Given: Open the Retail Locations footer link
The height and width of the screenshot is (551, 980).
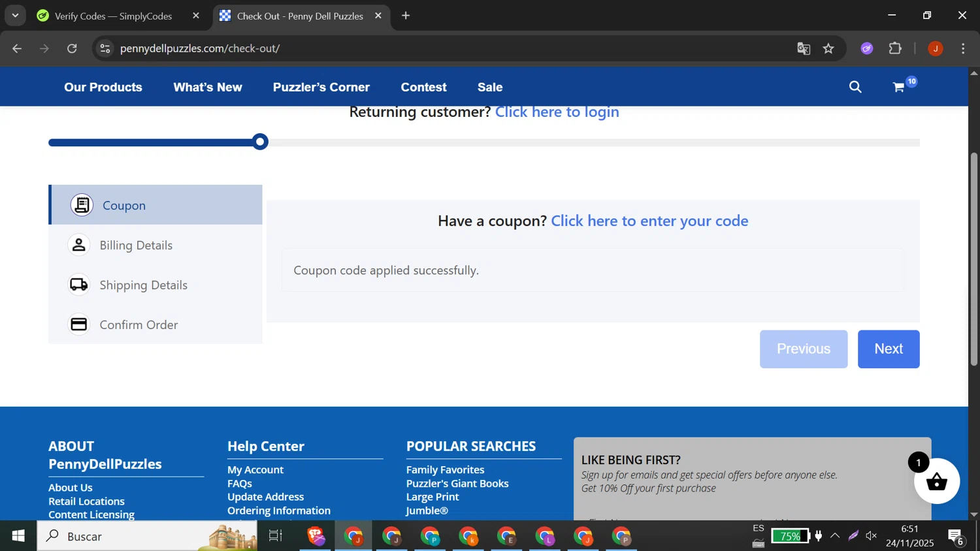Looking at the screenshot, I should click(86, 501).
